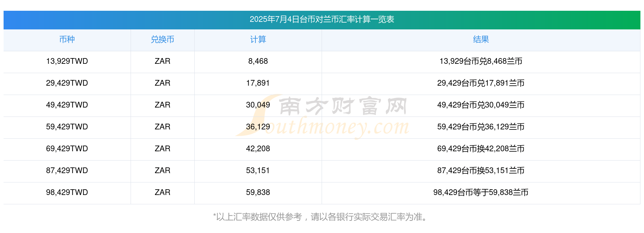Click result 49,429台币兑30,049兰币
The width and height of the screenshot is (644, 233).
pyautogui.click(x=481, y=105)
